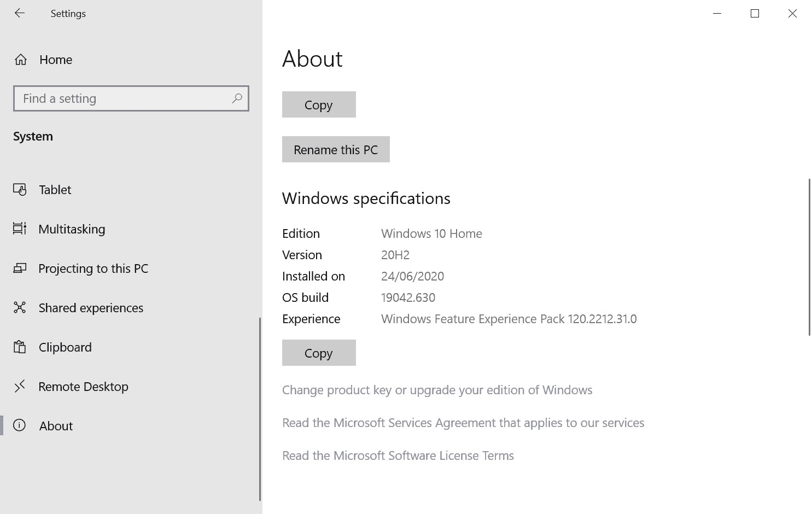Click the Rename this PC button
Viewport: 812px width, 514px height.
[336, 149]
